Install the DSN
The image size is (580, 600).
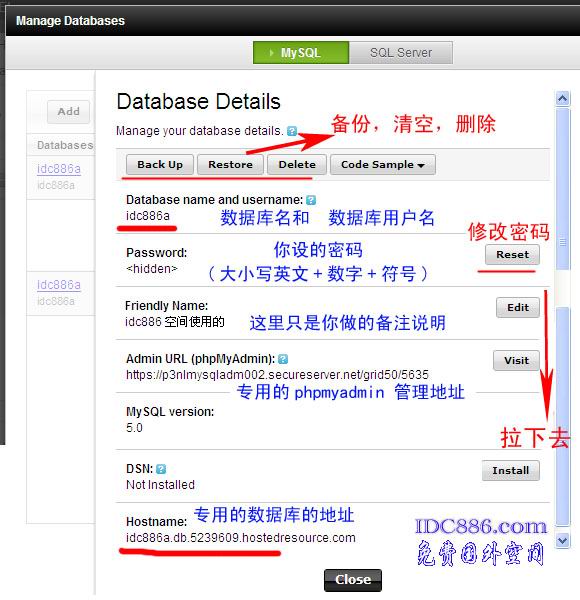click(510, 470)
